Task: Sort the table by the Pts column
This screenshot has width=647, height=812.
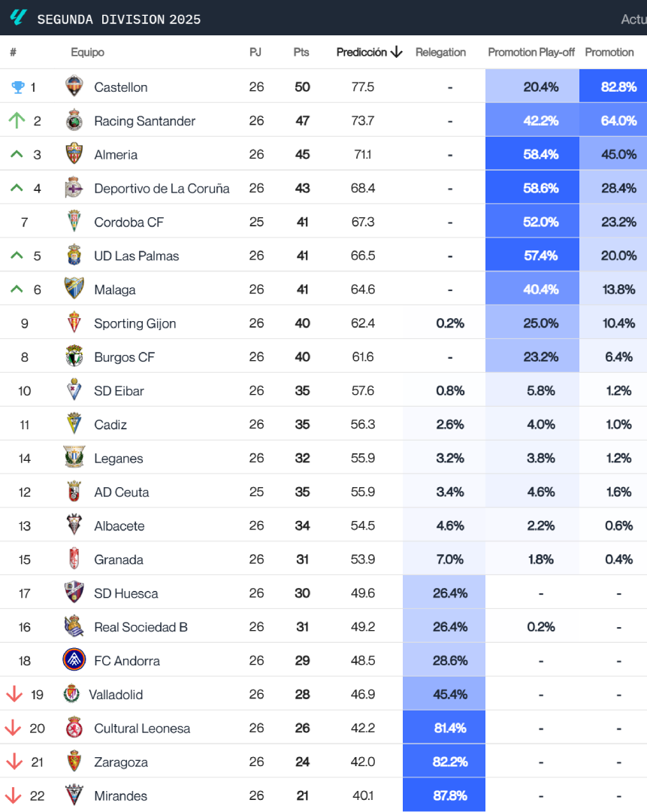Action: tap(301, 53)
